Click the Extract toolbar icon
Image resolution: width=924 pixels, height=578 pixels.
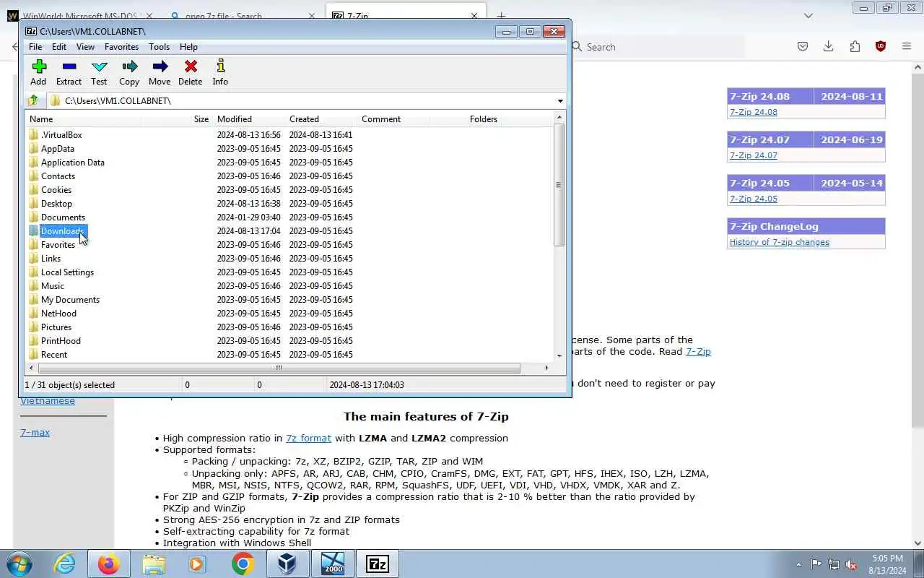[x=69, y=66]
